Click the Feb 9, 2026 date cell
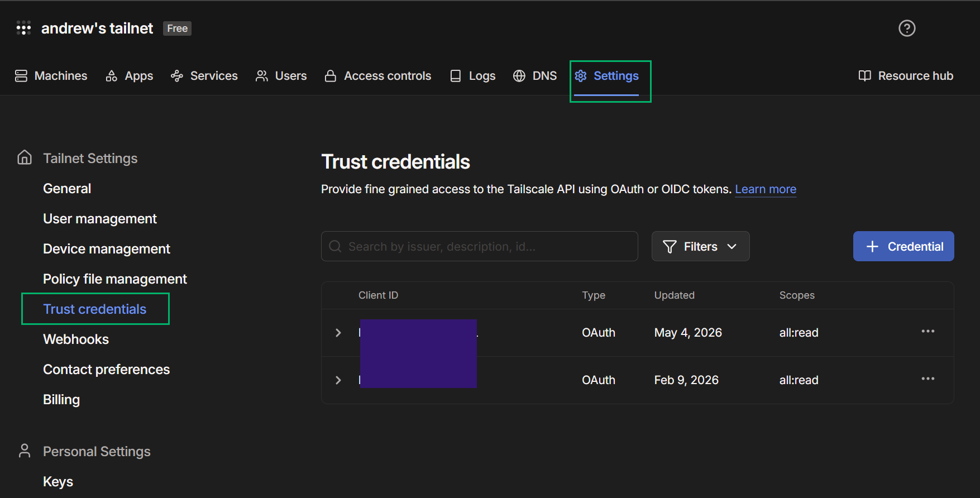The height and width of the screenshot is (498, 980). click(686, 380)
